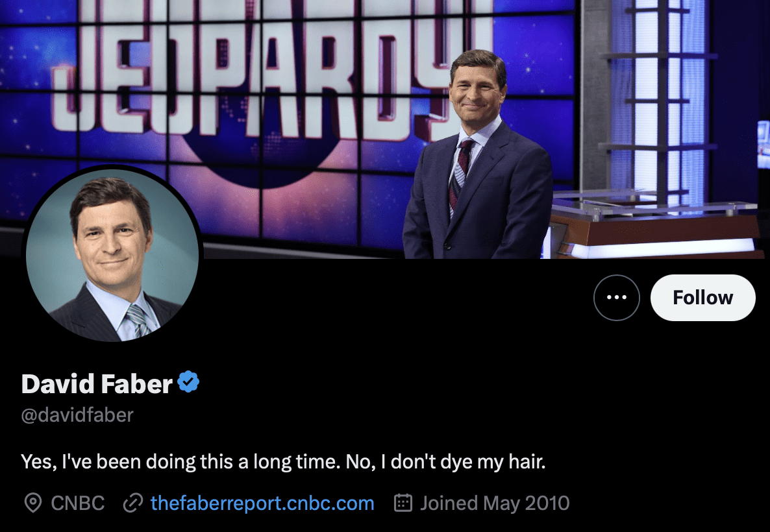Click the calendar icon before Joined May 2010
This screenshot has height=532, width=770.
[x=403, y=503]
